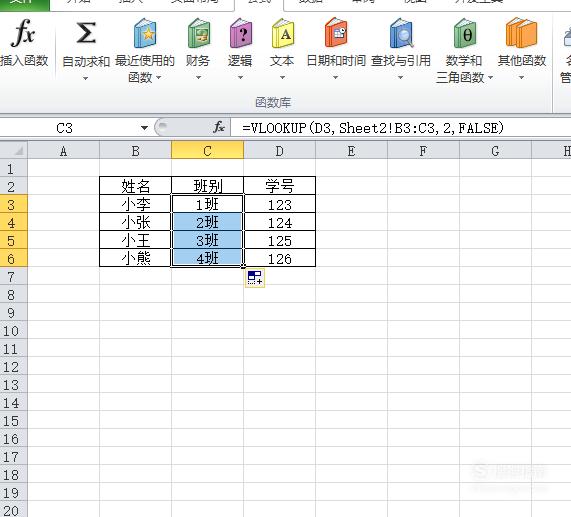The height and width of the screenshot is (517, 571).
Task: Click the Select All corner triangle
Action: 14,150
